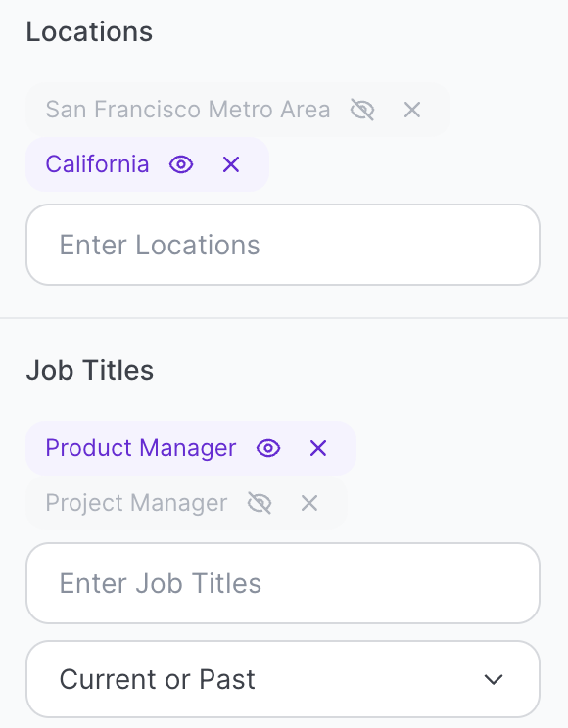The height and width of the screenshot is (728, 568).
Task: Select the California chip label
Action: click(97, 164)
